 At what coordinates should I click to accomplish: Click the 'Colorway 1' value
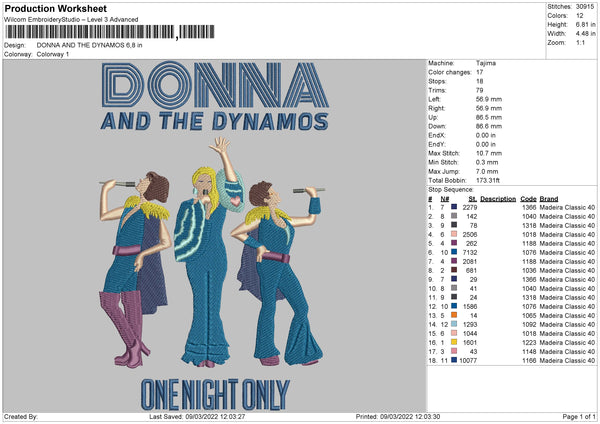click(x=53, y=54)
